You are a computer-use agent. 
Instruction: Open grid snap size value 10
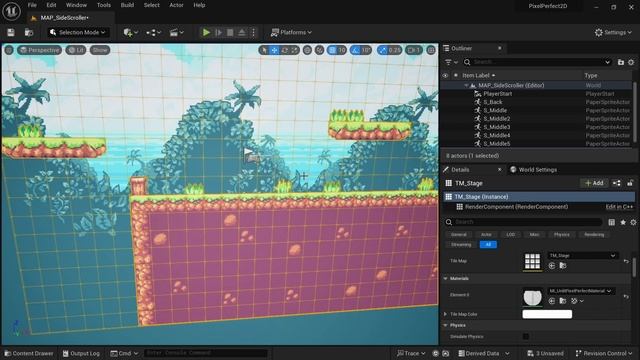click(x=342, y=50)
